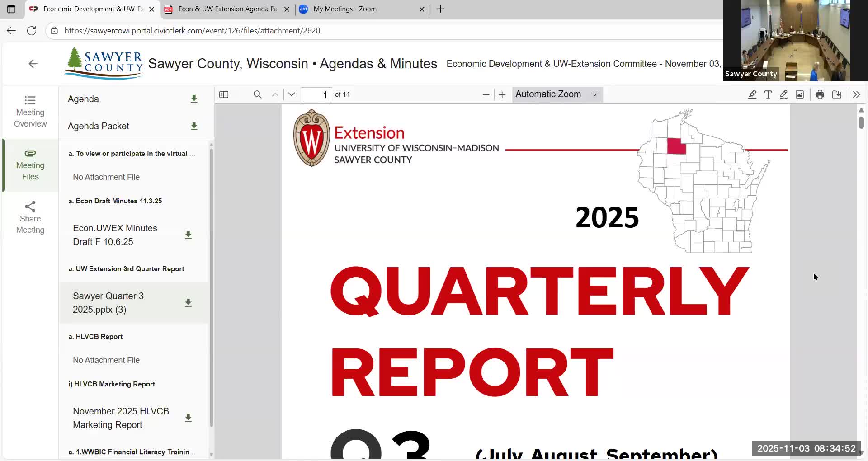This screenshot has width=868, height=461.
Task: Save the current PDF document
Action: coord(837,94)
